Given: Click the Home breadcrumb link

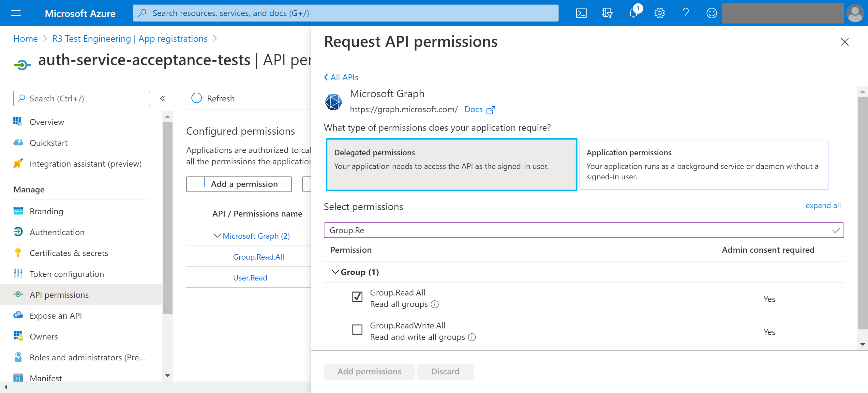Looking at the screenshot, I should pos(25,39).
